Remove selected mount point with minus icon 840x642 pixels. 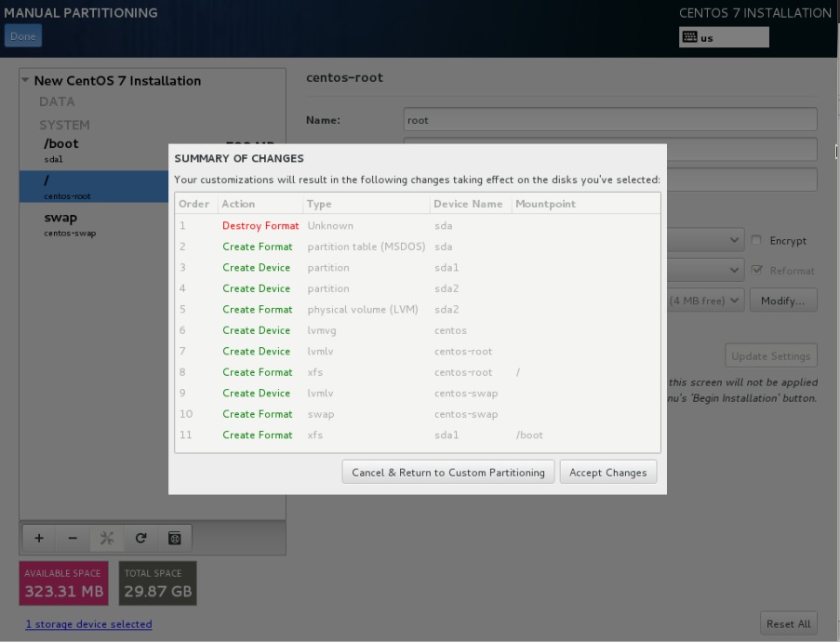tap(73, 538)
